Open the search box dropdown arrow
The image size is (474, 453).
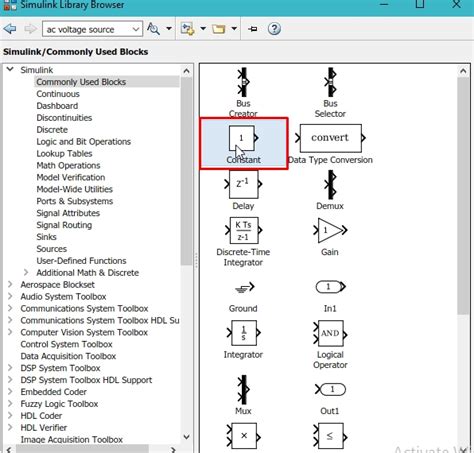coord(136,29)
